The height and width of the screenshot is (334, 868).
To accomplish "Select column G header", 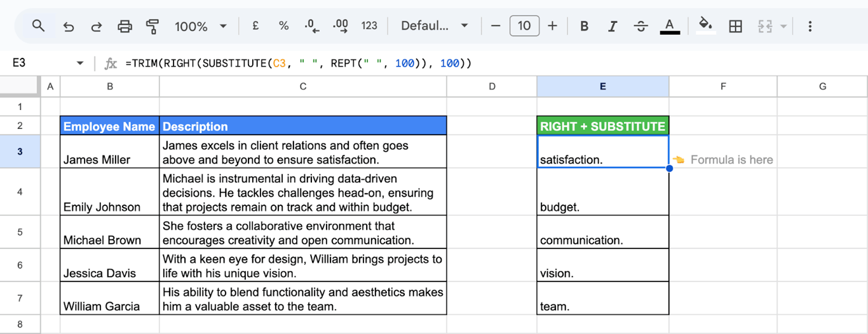I will coord(822,86).
